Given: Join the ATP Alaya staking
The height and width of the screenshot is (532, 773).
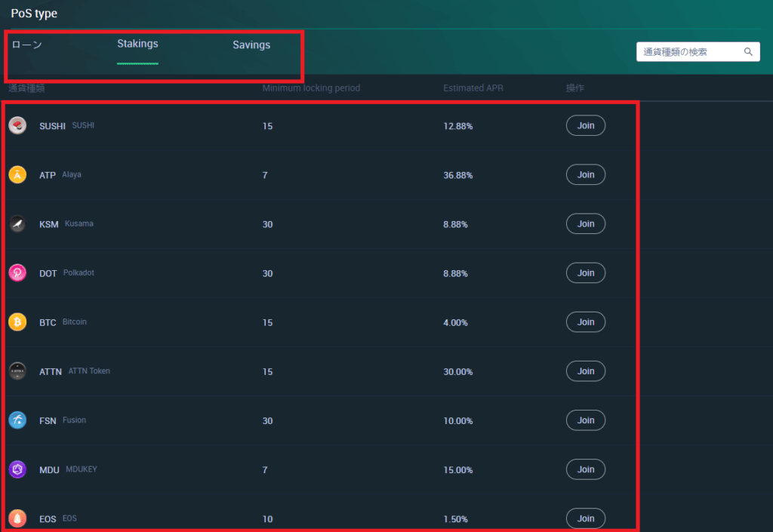Looking at the screenshot, I should pos(586,174).
